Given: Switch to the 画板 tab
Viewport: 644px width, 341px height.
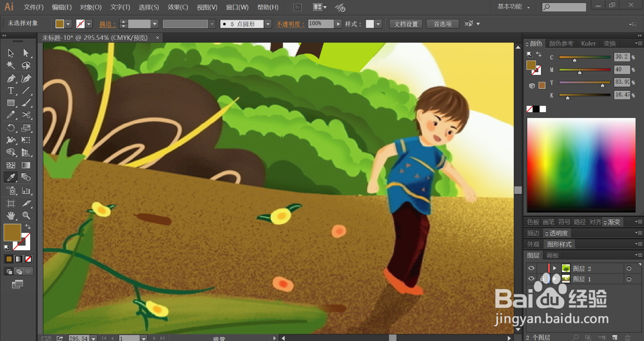Looking at the screenshot, I should 553,256.
